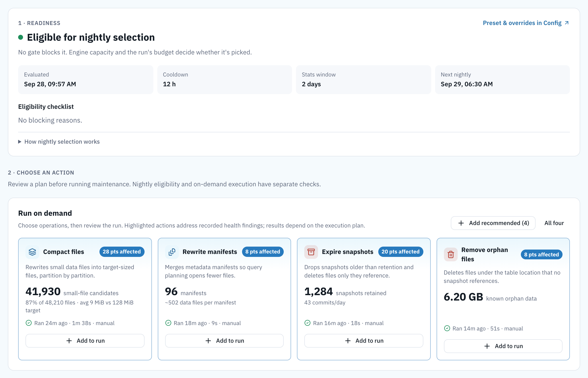
Task: Click the 28 pts affected badge
Action: pos(122,252)
